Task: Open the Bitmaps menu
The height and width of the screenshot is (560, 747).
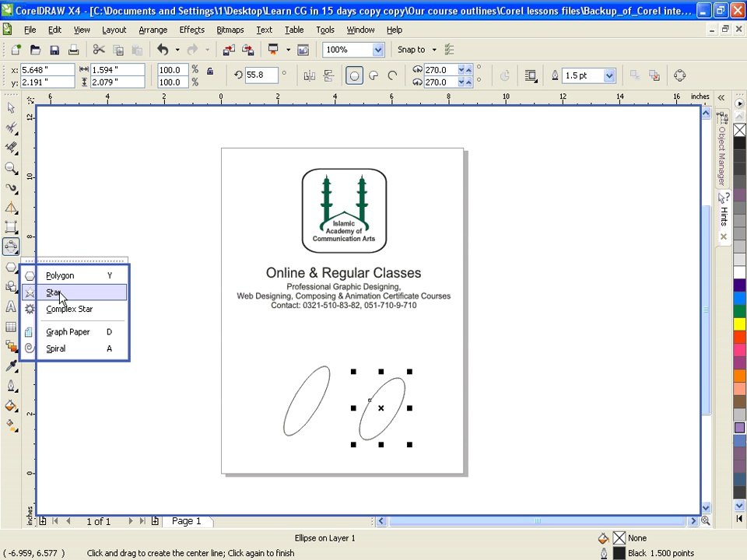Action: [x=230, y=30]
